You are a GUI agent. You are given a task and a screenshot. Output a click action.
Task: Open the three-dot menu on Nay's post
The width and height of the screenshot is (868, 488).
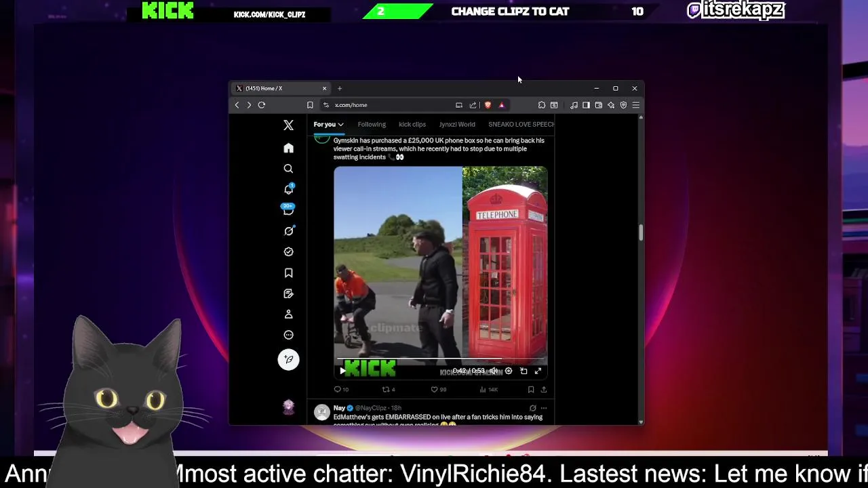point(543,408)
